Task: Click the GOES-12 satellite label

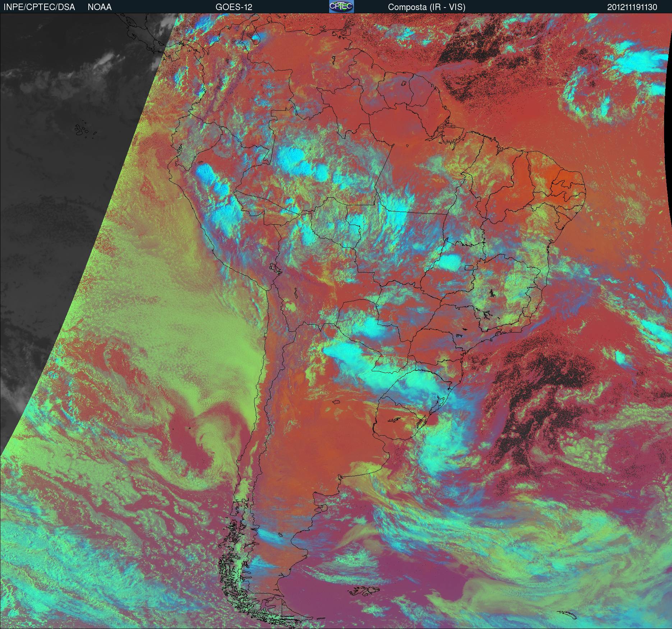Action: click(x=234, y=7)
